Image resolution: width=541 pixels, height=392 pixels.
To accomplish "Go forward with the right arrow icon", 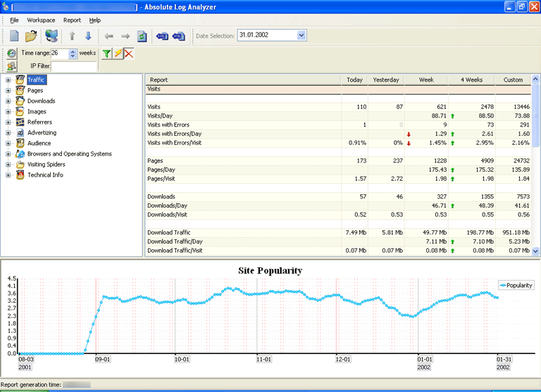I will pyautogui.click(x=125, y=36).
